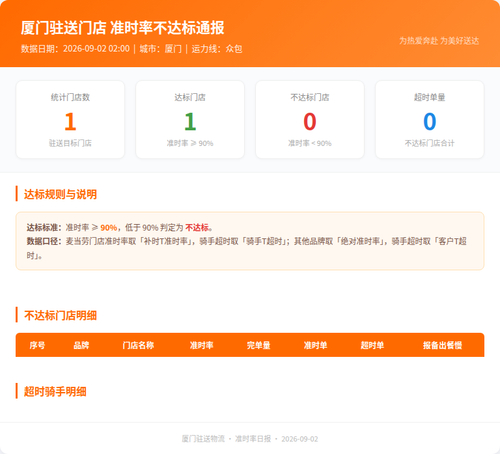Click the 准时率 column header in the table

201,345
